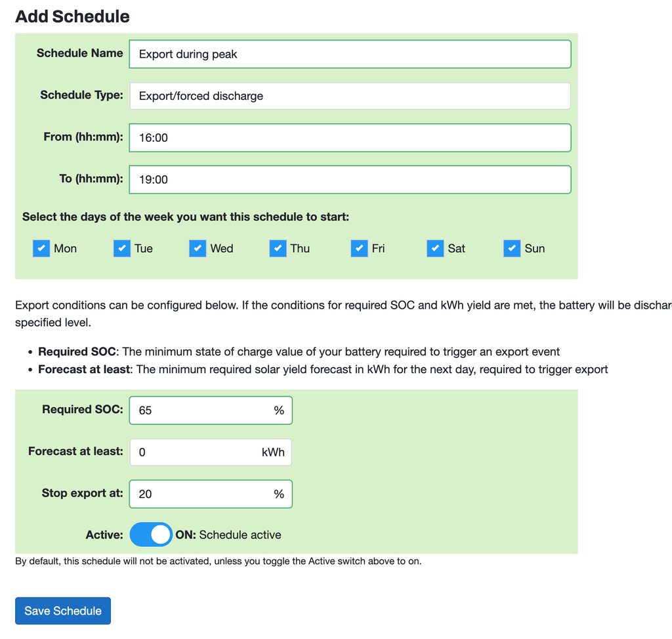Click the 'ON: Schedule active' label
Viewport: 672px width, 639px height.
(x=228, y=535)
